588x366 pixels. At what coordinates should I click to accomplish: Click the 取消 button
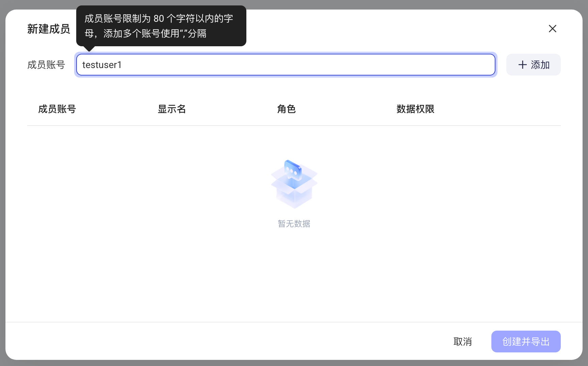(463, 342)
